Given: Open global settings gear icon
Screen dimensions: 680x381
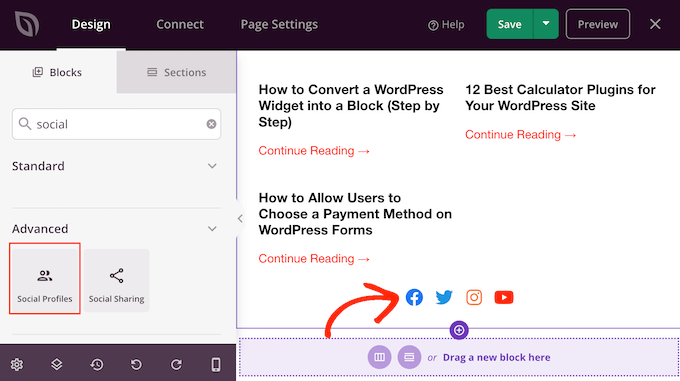Looking at the screenshot, I should (17, 365).
